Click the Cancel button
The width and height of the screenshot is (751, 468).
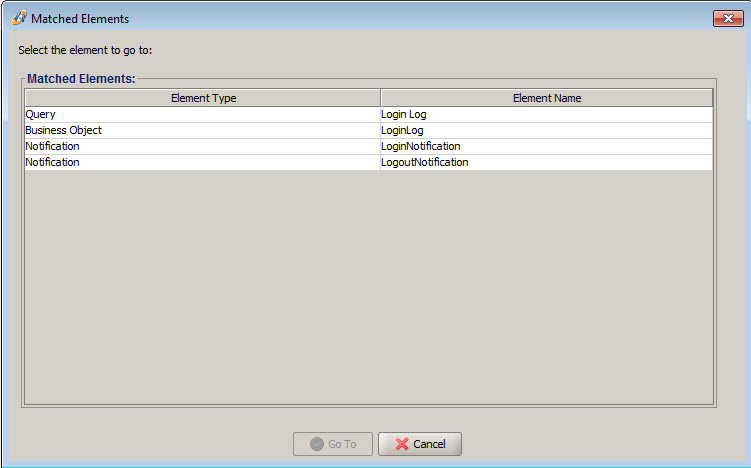pyautogui.click(x=420, y=444)
